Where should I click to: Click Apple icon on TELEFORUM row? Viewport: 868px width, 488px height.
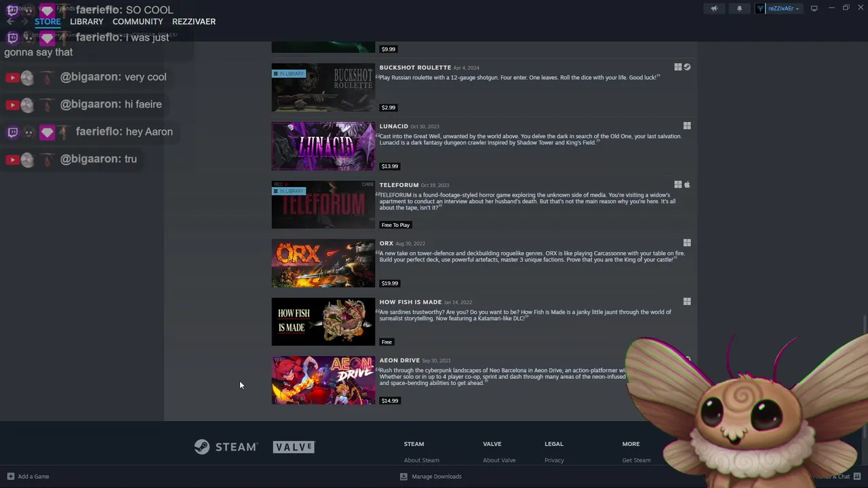pyautogui.click(x=687, y=184)
